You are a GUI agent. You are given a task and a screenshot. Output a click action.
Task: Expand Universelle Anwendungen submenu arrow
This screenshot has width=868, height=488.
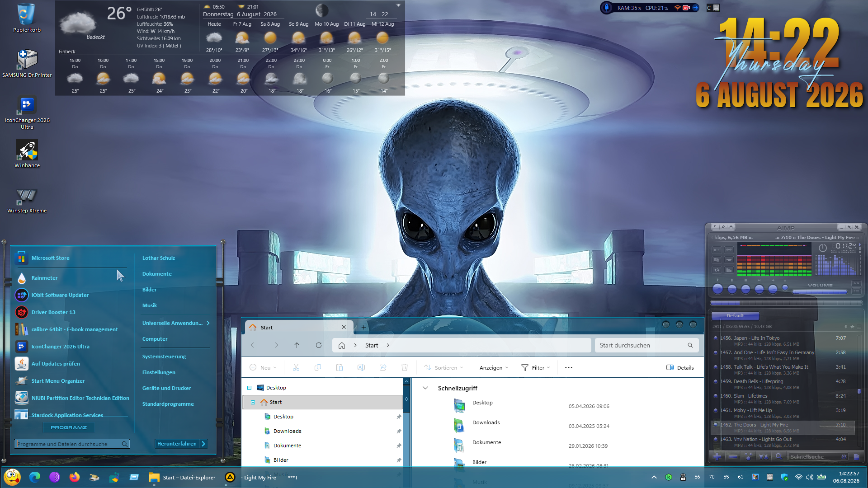tap(208, 323)
